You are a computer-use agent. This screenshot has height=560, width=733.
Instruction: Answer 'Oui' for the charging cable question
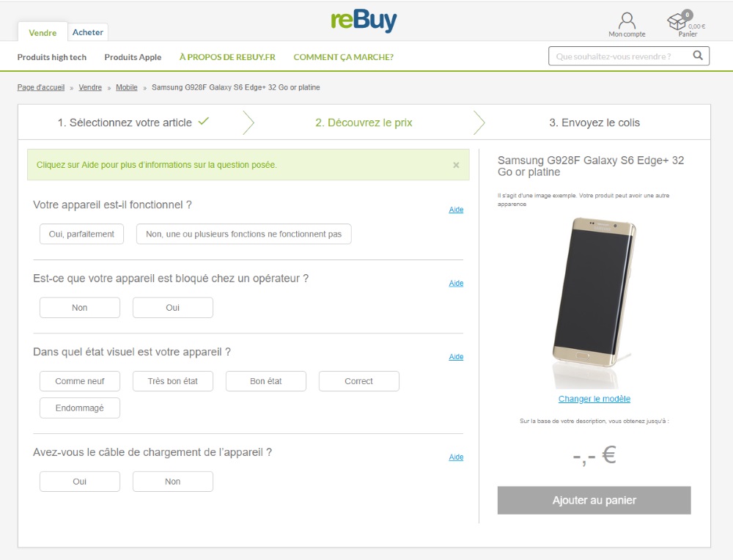[x=79, y=481]
